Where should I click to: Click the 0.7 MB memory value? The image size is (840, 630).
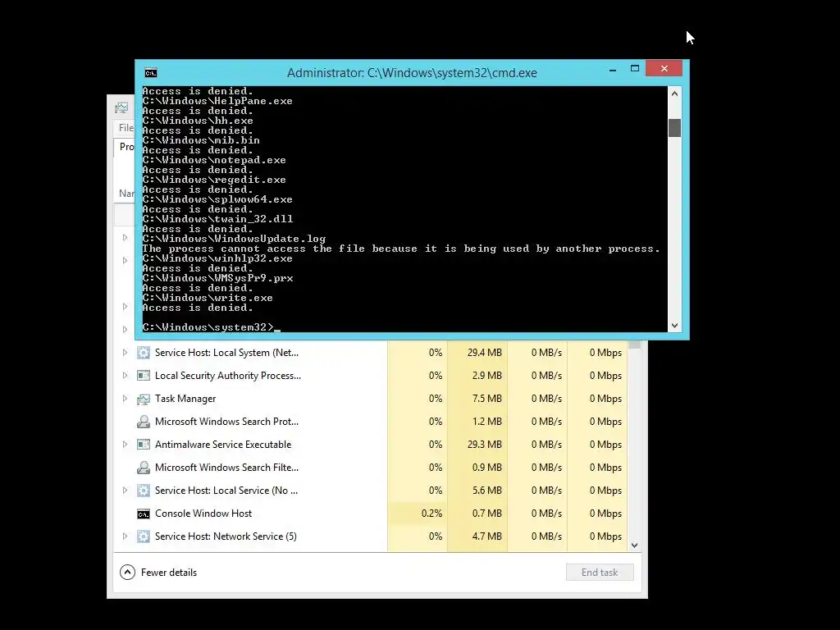click(487, 514)
